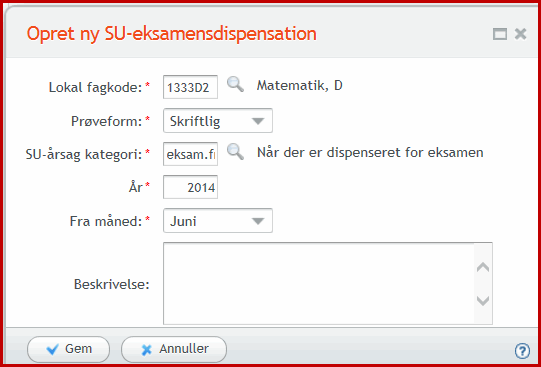
Task: Expand the Prøveform dropdown arrow
Action: pos(258,121)
